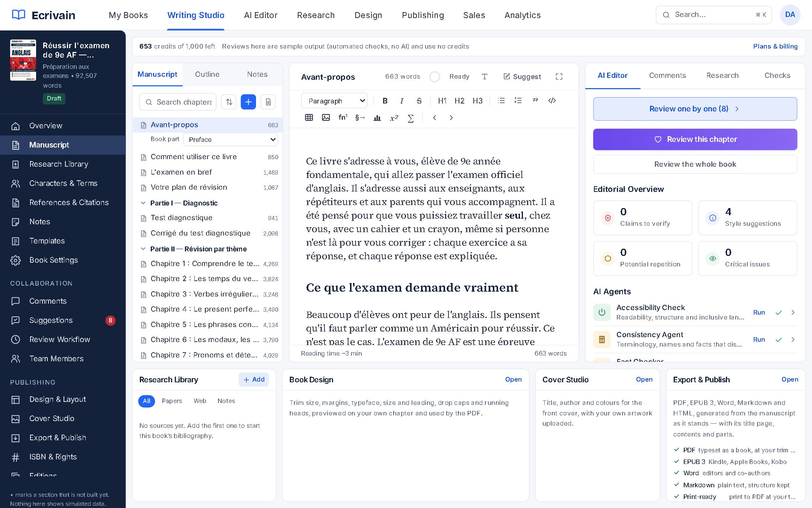This screenshot has height=508, width=812.
Task: Click Review one by one (8)
Action: (x=695, y=109)
